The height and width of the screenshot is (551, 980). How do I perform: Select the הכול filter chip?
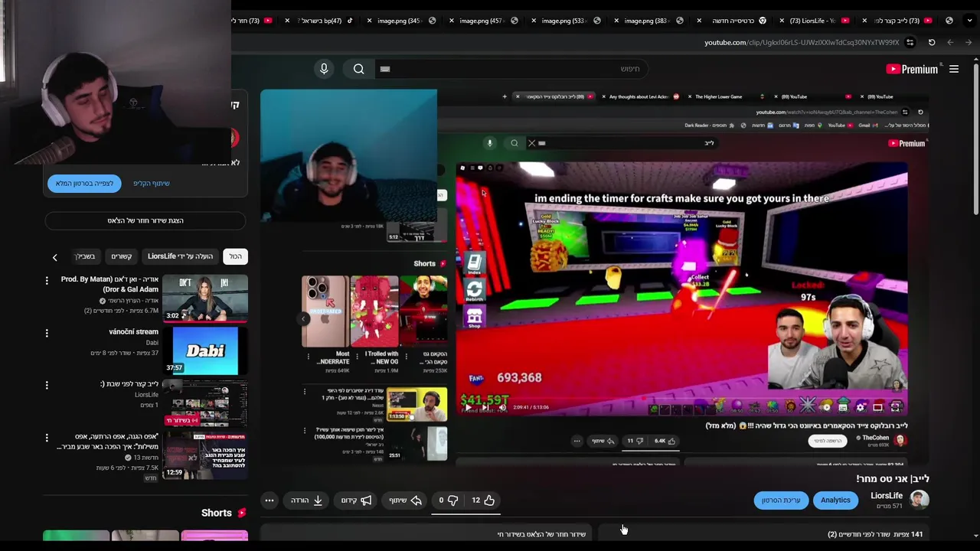(x=235, y=256)
